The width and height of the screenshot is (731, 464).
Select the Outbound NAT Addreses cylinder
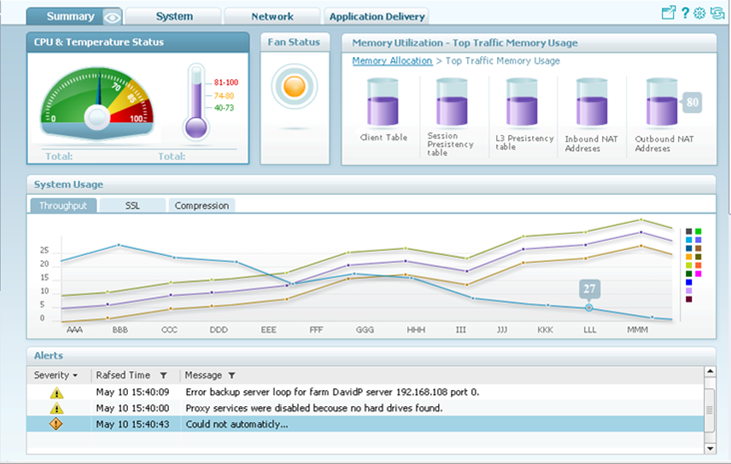(662, 102)
